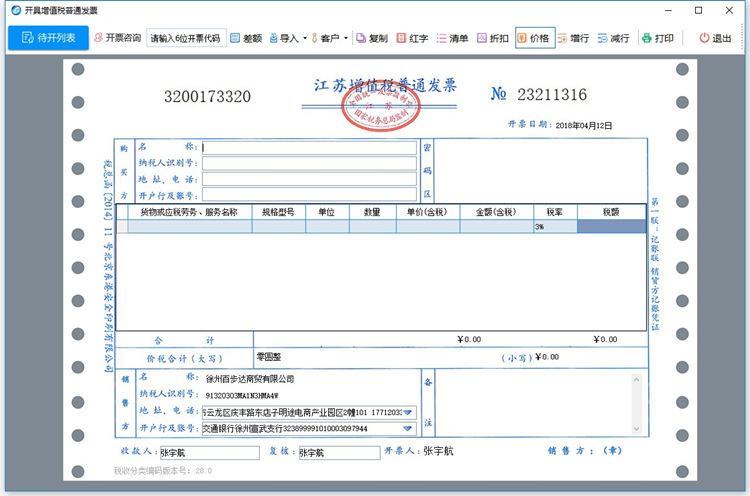Click the first row's quantity cell

tap(373, 226)
